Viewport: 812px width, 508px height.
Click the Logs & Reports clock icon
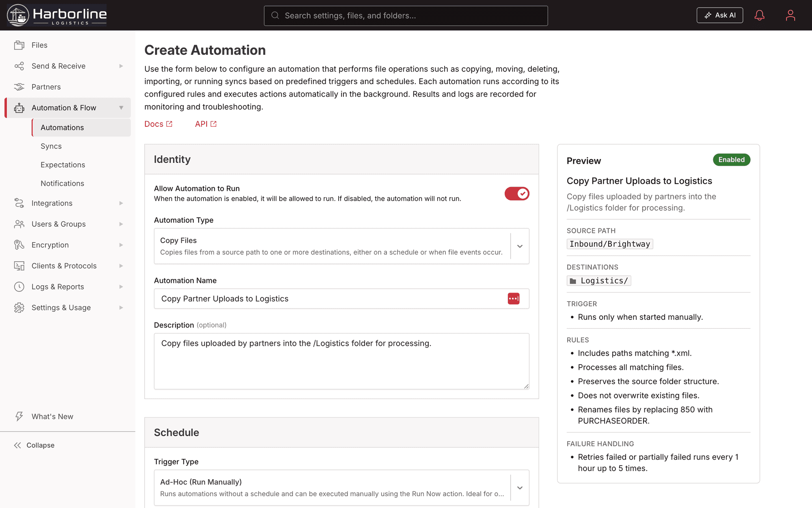(x=19, y=287)
